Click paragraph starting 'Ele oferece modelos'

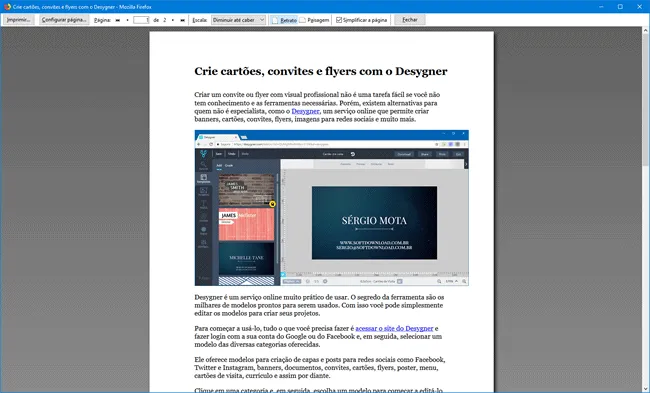point(320,368)
